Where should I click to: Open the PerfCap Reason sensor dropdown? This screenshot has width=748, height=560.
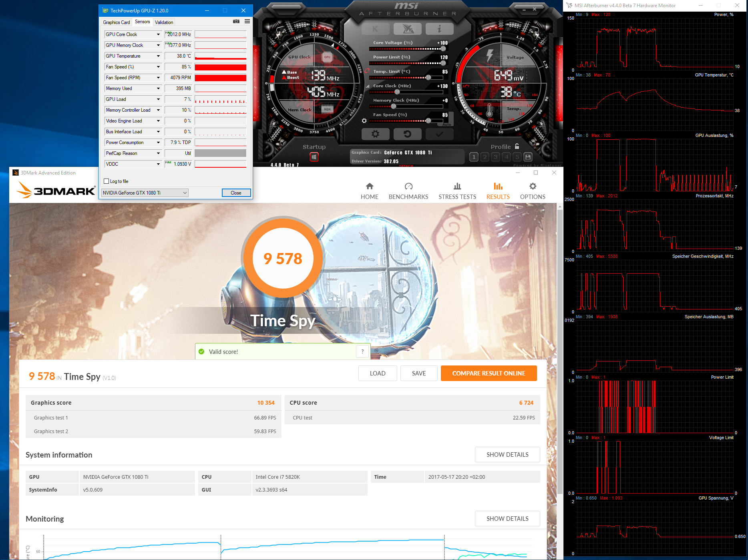(158, 153)
